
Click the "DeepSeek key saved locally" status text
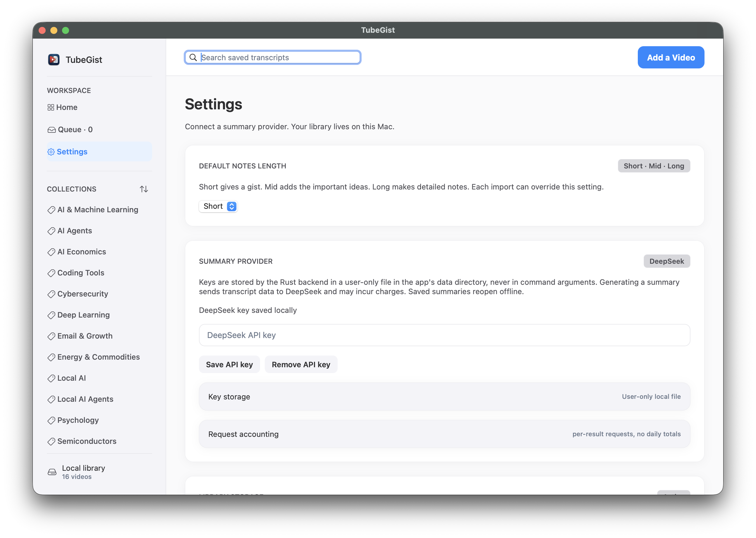point(248,310)
